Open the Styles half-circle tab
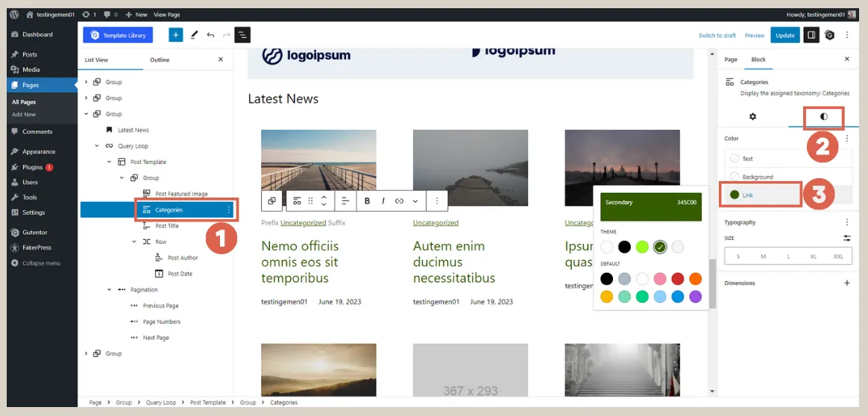This screenshot has height=416, width=868. pos(824,117)
